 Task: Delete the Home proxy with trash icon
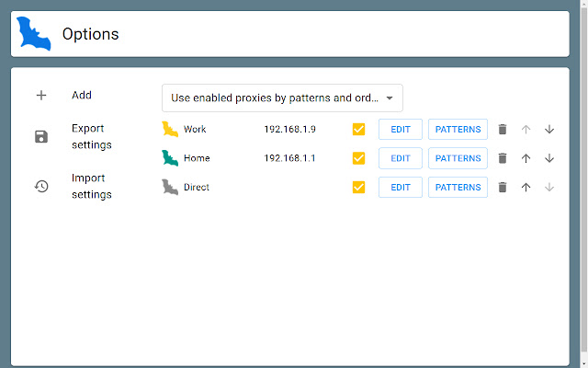click(x=503, y=158)
